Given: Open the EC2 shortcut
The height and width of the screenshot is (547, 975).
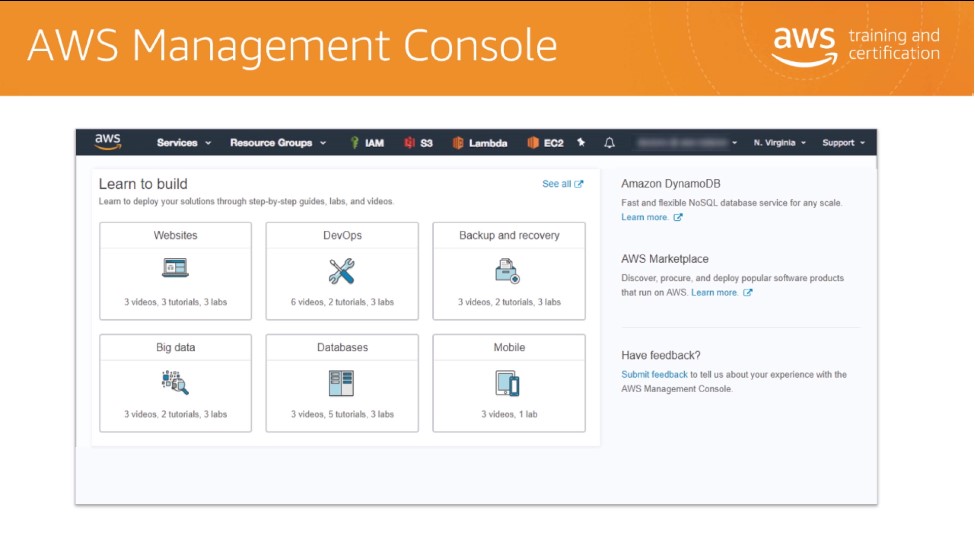Looking at the screenshot, I should (x=545, y=143).
